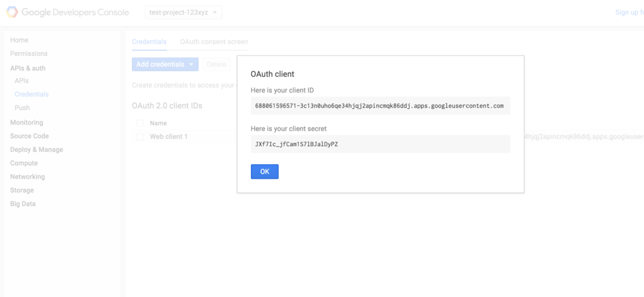Switch to the Credentials tab

click(149, 42)
